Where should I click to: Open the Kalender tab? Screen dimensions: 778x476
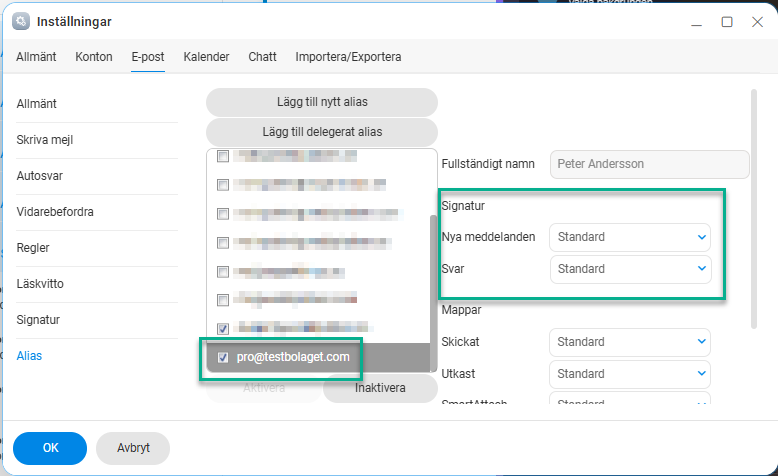(x=206, y=57)
